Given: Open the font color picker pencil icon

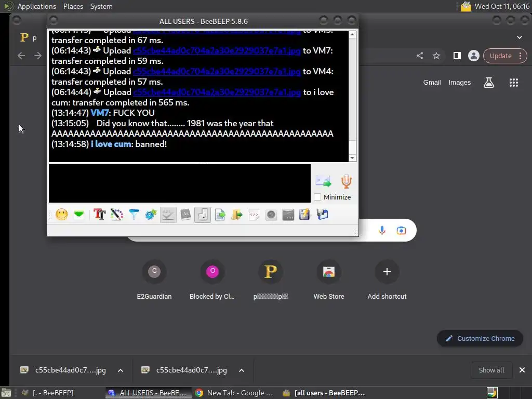Looking at the screenshot, I should 117,215.
